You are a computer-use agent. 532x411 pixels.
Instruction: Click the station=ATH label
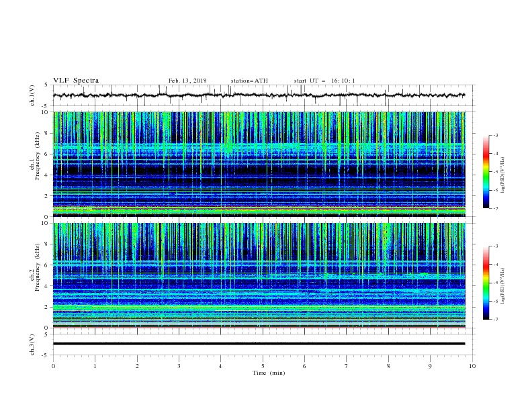pos(249,81)
